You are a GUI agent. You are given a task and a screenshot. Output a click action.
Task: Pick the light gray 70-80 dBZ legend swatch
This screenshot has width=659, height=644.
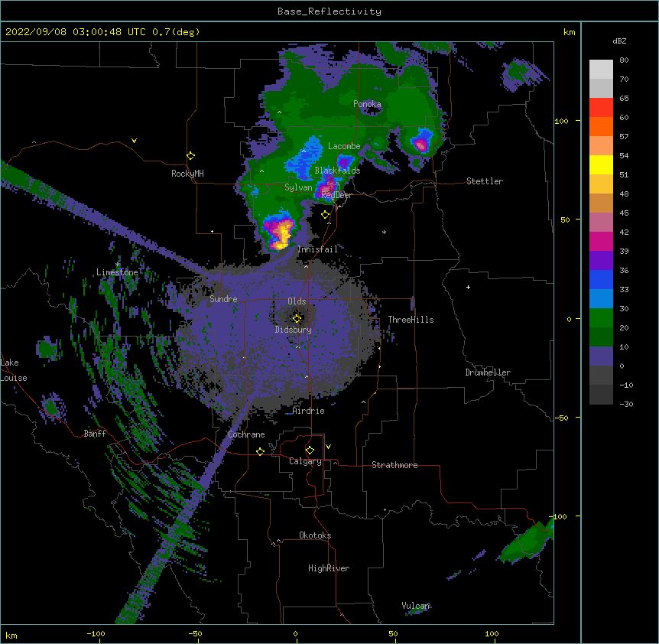(601, 70)
